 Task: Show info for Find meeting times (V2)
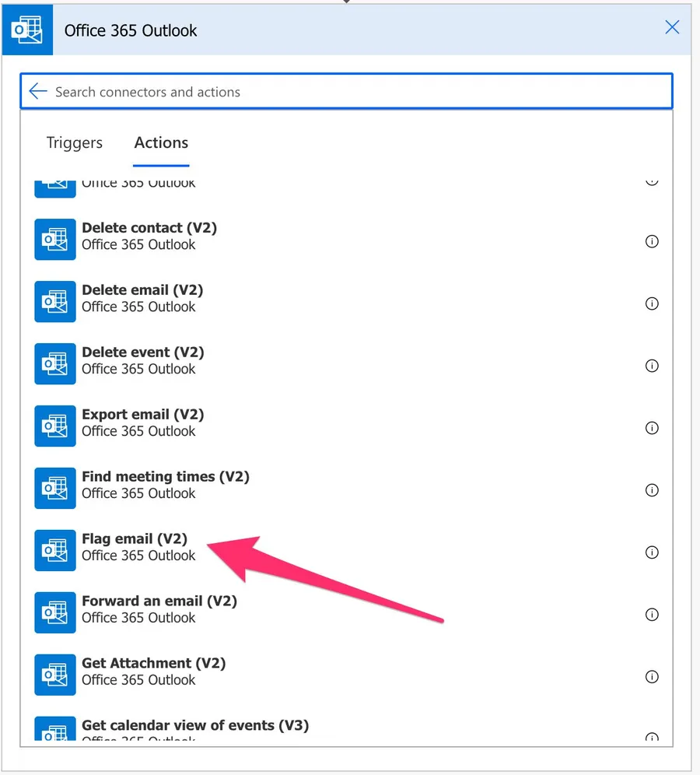pos(652,490)
